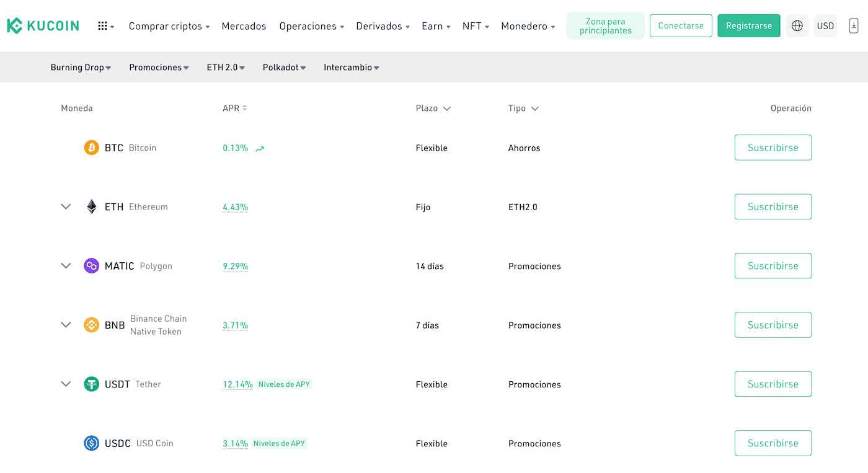Subscribe to the BNB product
868x473 pixels.
773,325
